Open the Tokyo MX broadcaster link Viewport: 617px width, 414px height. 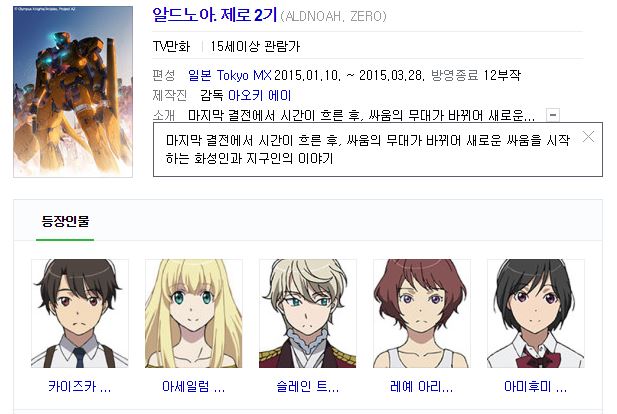click(244, 75)
